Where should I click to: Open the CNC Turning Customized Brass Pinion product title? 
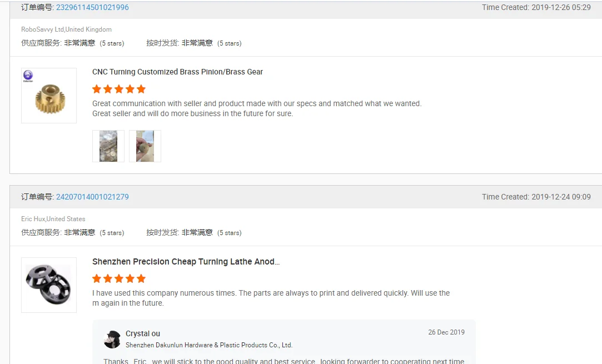177,72
